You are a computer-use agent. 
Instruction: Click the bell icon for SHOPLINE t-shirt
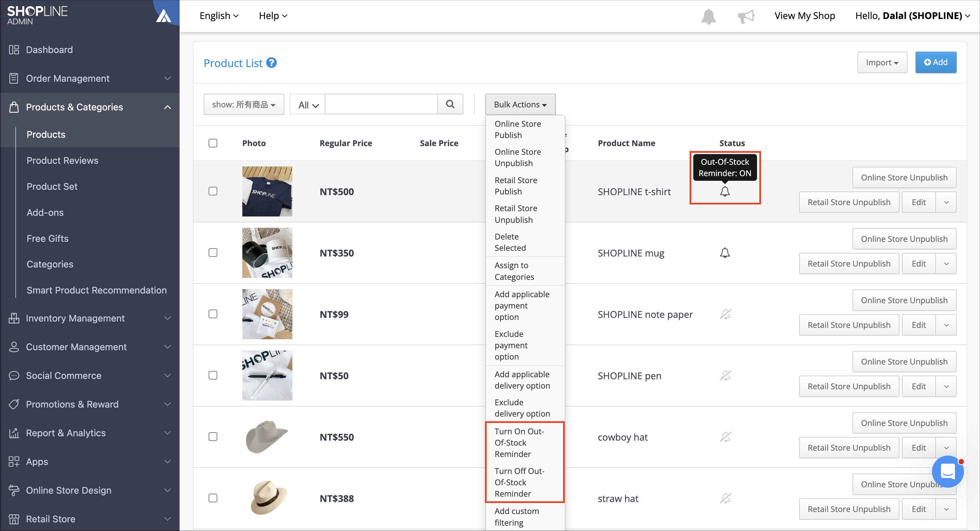(725, 191)
